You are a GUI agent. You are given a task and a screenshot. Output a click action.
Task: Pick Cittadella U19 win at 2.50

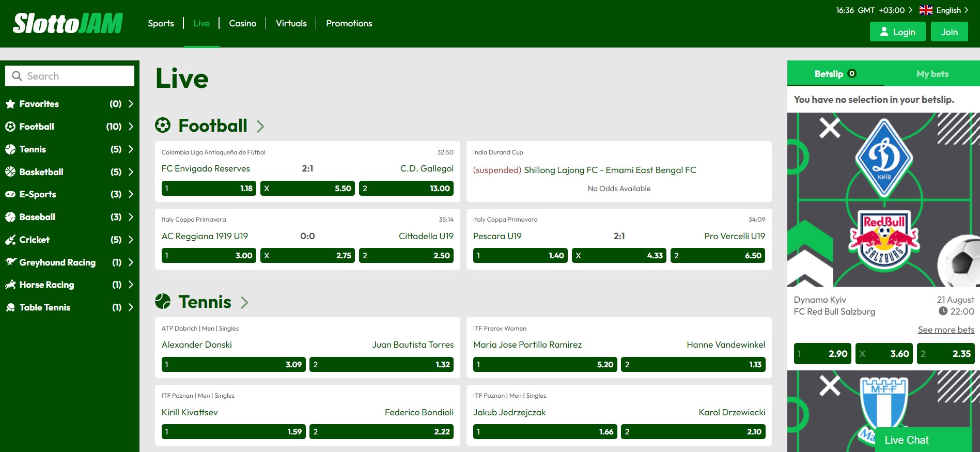[406, 255]
